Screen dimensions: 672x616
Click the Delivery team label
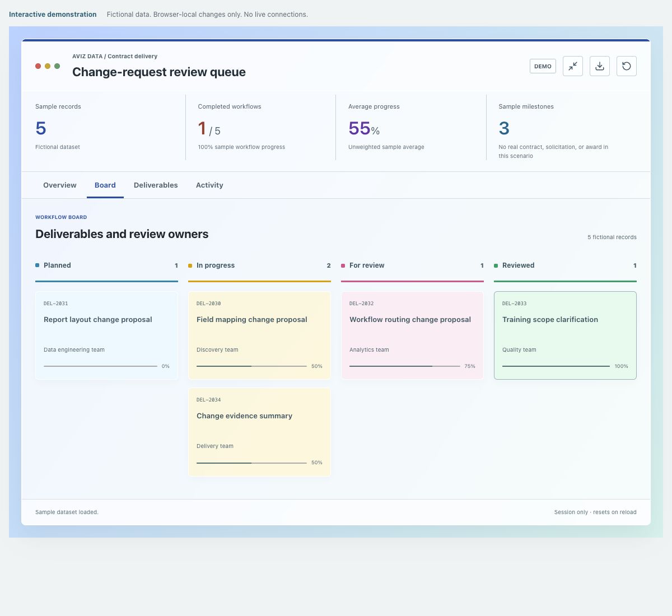pyautogui.click(x=215, y=446)
